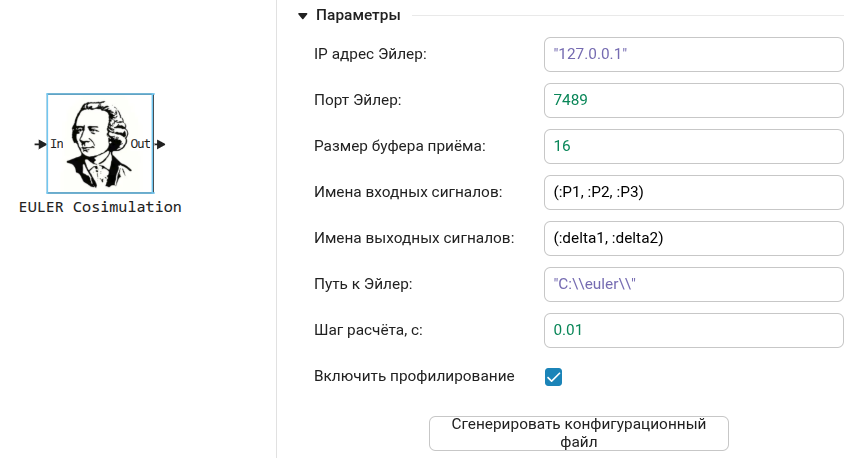Click the Включить профилирование label

414,376
